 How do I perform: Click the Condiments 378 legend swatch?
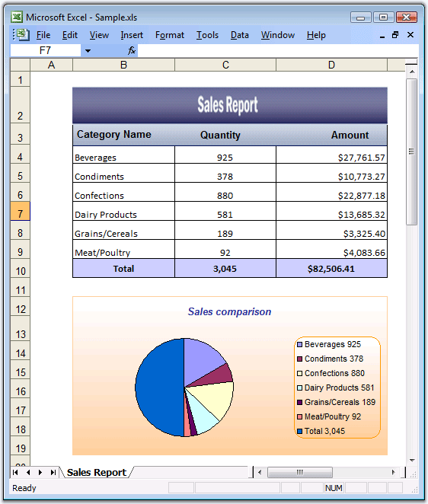coord(300,359)
